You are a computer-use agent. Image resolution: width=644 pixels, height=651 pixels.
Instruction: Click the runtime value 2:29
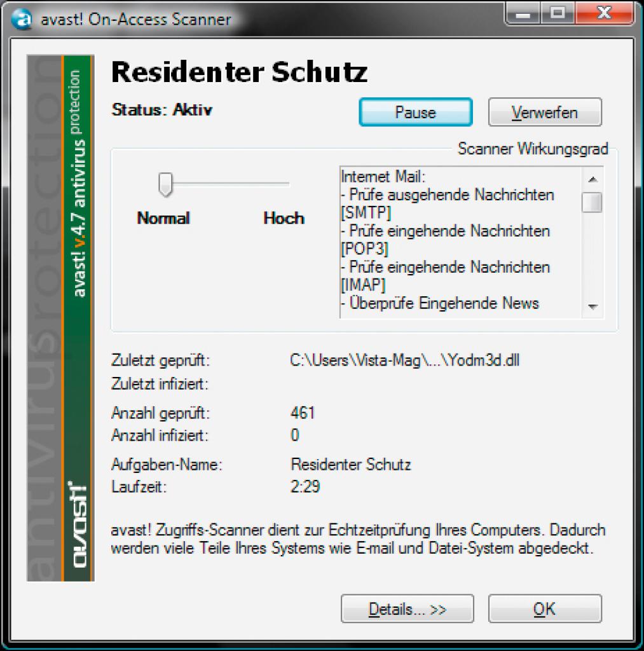tap(305, 486)
